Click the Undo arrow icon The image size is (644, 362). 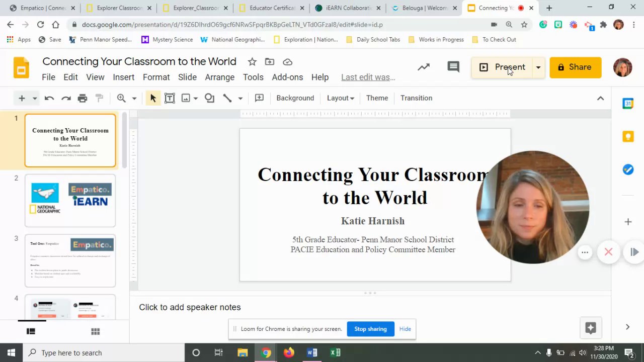point(49,98)
